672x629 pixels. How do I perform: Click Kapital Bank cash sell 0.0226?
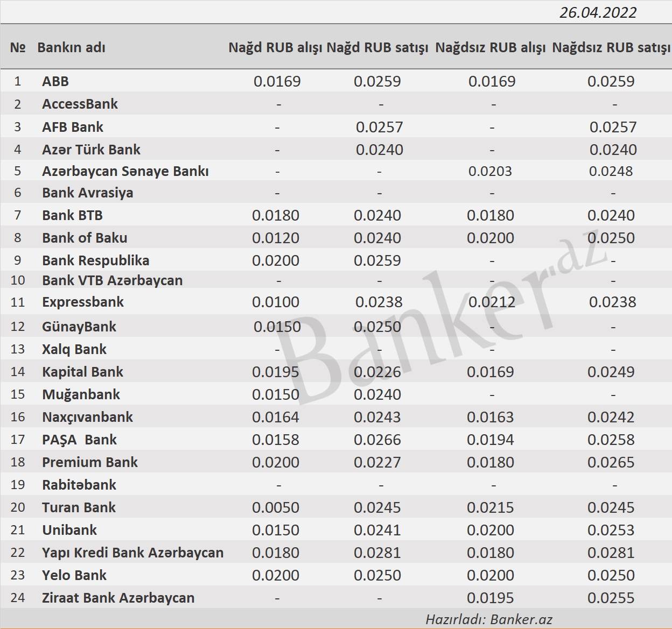pos(377,372)
